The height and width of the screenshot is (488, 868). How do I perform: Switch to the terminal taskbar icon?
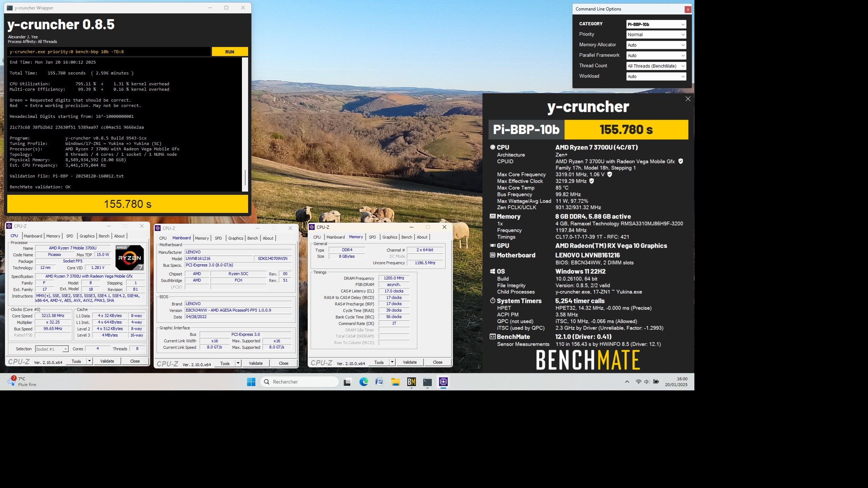click(x=427, y=382)
